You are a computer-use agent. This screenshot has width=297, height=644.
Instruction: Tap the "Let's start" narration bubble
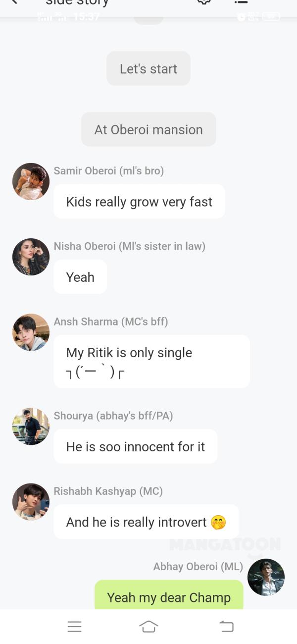pyautogui.click(x=148, y=68)
